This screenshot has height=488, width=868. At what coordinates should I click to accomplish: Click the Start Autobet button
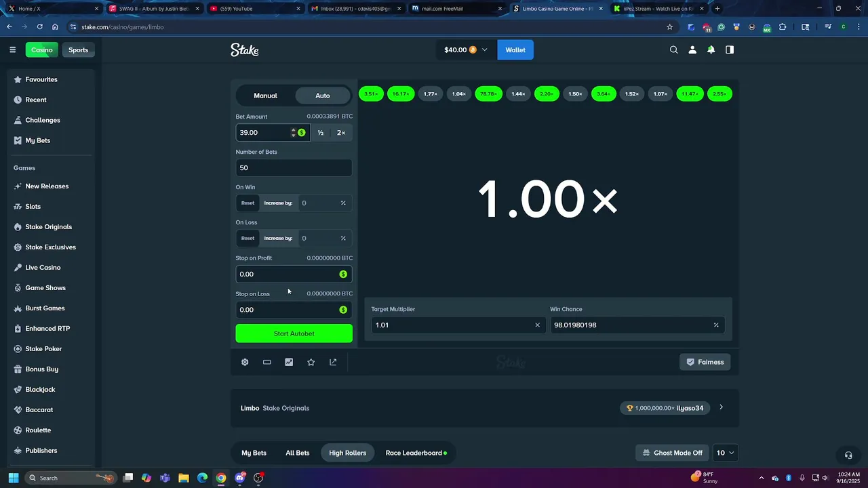294,333
